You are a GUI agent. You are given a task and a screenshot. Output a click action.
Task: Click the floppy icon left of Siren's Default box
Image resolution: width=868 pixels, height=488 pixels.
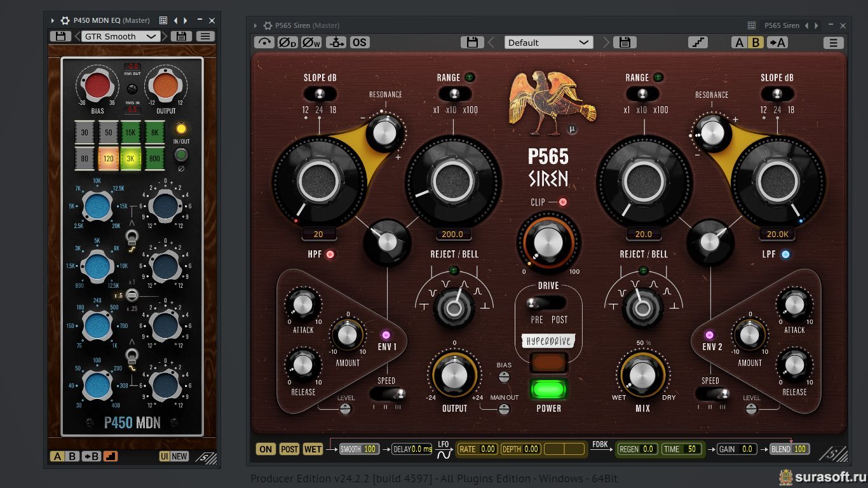click(472, 43)
